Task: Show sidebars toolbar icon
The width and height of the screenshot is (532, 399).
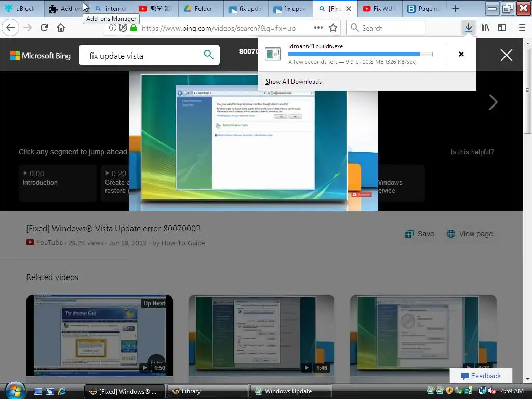Action: tap(502, 28)
